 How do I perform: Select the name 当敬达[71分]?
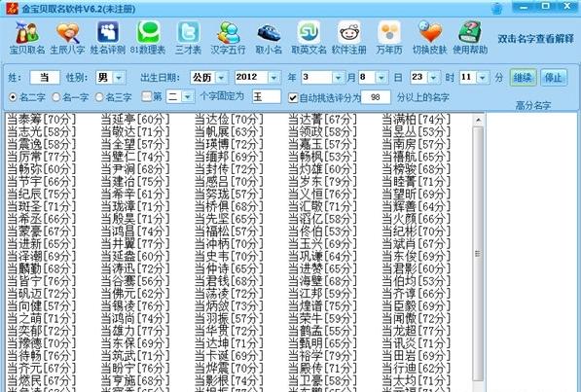135,132
